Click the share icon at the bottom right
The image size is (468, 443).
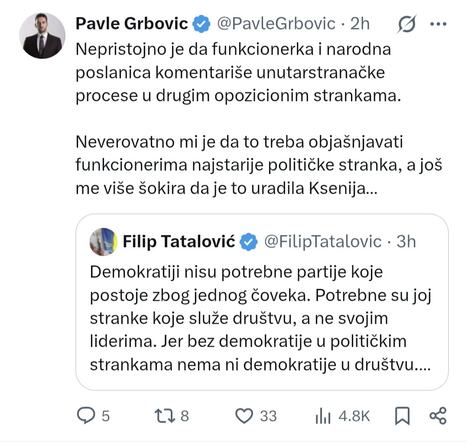click(438, 416)
